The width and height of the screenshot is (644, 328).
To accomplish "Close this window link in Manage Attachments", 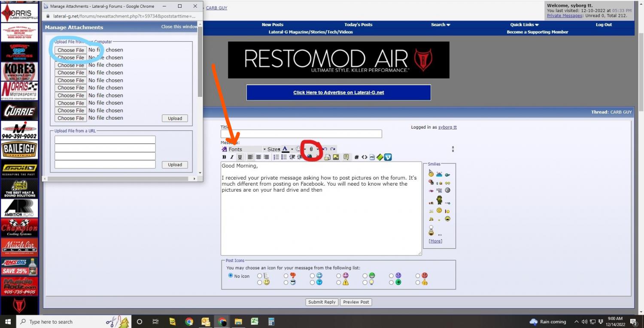I will pos(179,27).
